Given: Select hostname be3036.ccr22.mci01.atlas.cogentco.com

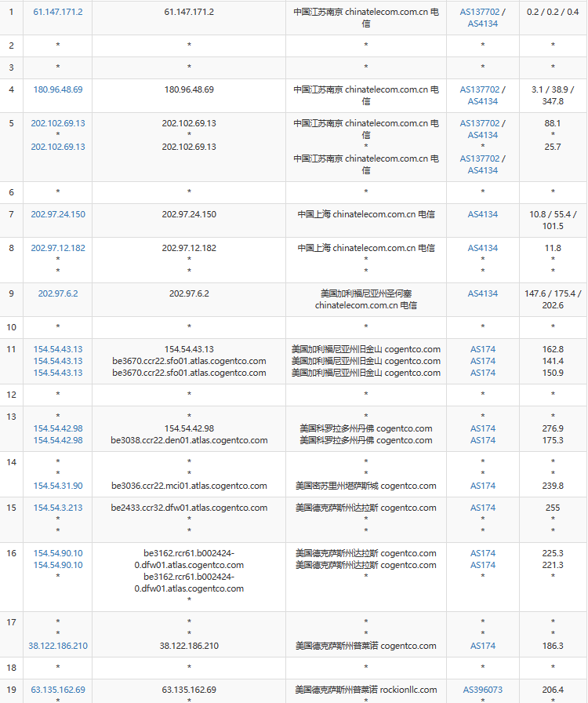Looking at the screenshot, I should 189,486.
